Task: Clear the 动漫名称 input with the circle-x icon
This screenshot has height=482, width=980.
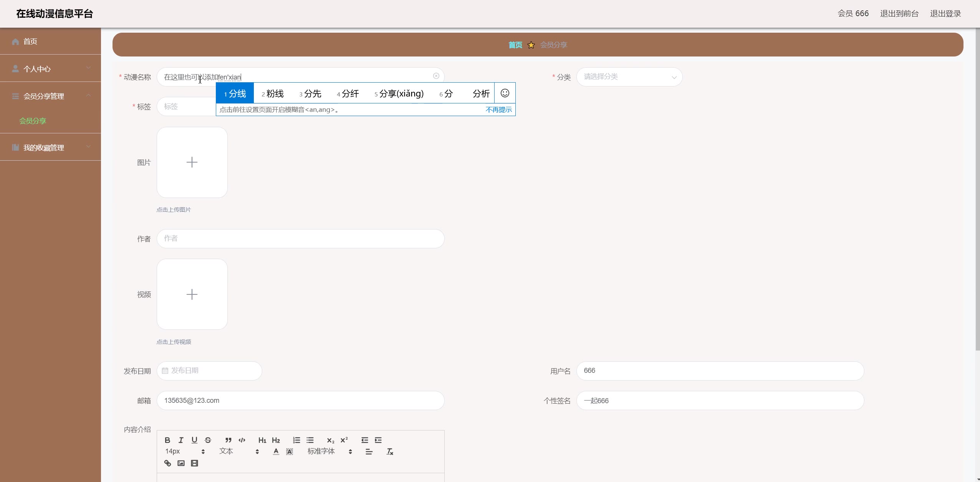Action: (x=436, y=76)
